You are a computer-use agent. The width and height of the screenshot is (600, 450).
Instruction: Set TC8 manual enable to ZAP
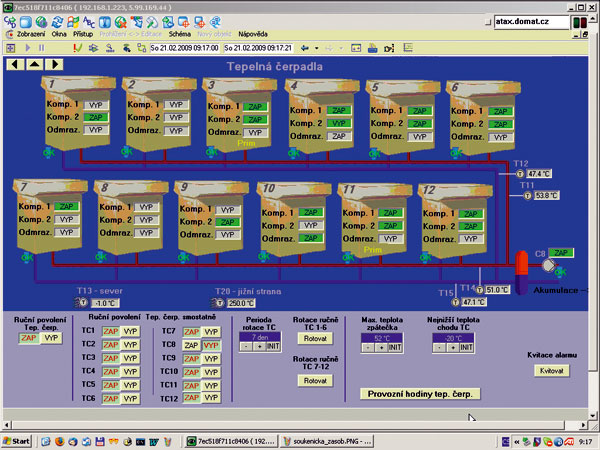point(193,344)
